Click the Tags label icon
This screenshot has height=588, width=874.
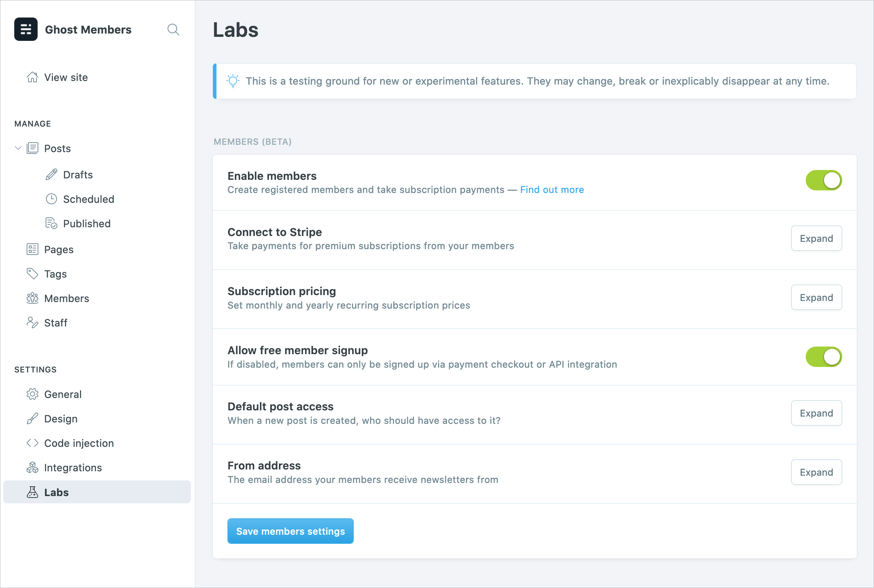[32, 274]
